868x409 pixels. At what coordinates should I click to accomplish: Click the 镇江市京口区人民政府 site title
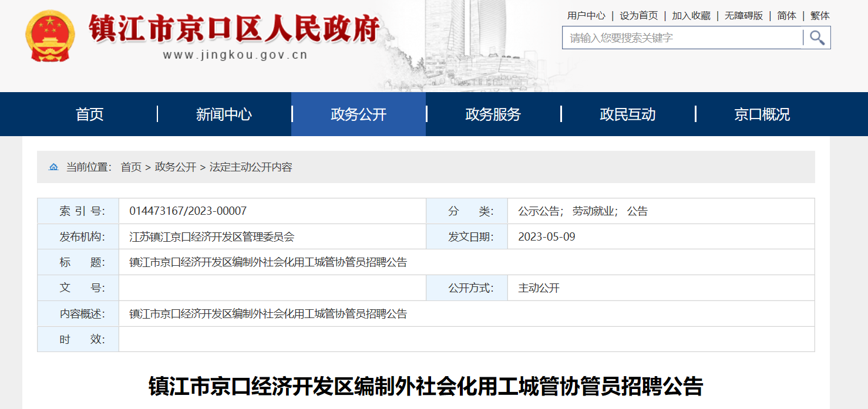pyautogui.click(x=235, y=29)
